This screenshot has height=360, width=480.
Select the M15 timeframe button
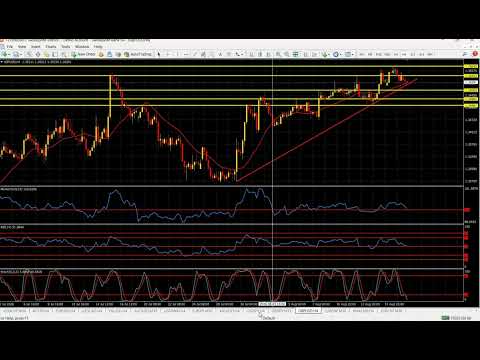(378, 54)
